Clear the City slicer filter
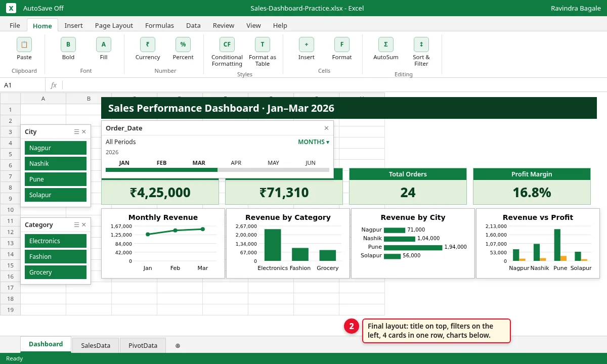The height and width of the screenshot is (364, 607). 84,132
